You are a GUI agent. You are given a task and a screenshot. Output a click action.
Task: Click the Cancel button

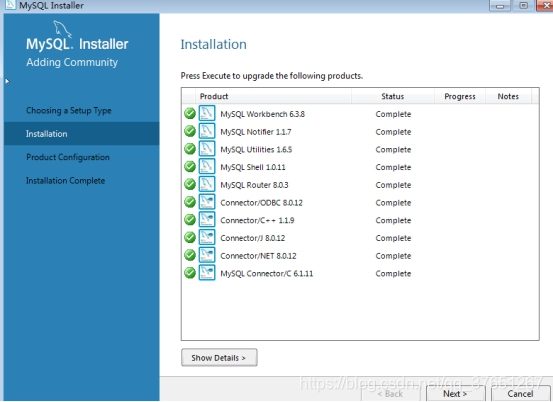[520, 394]
